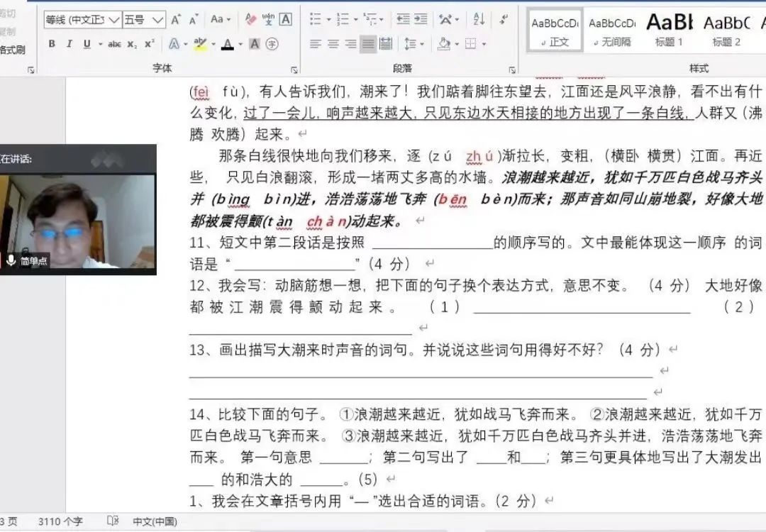Click the 格式刷 format painter
The height and width of the screenshot is (532, 766).
click(x=12, y=50)
